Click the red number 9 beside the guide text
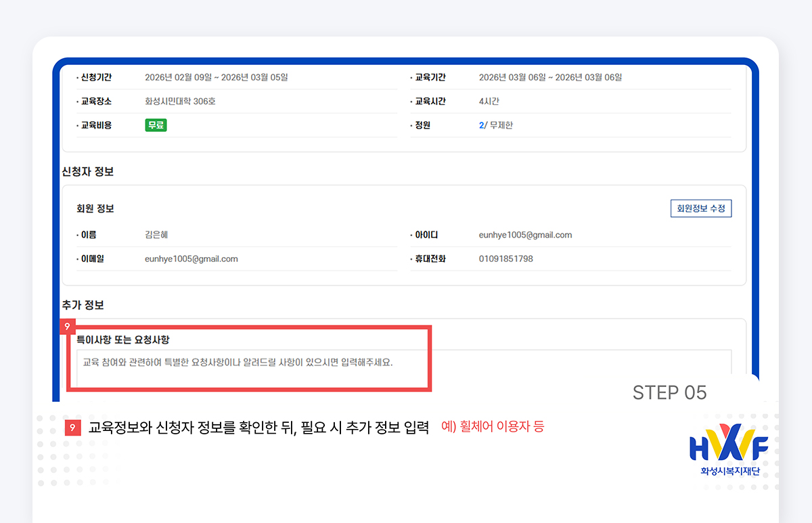This screenshot has height=523, width=812. pyautogui.click(x=72, y=427)
